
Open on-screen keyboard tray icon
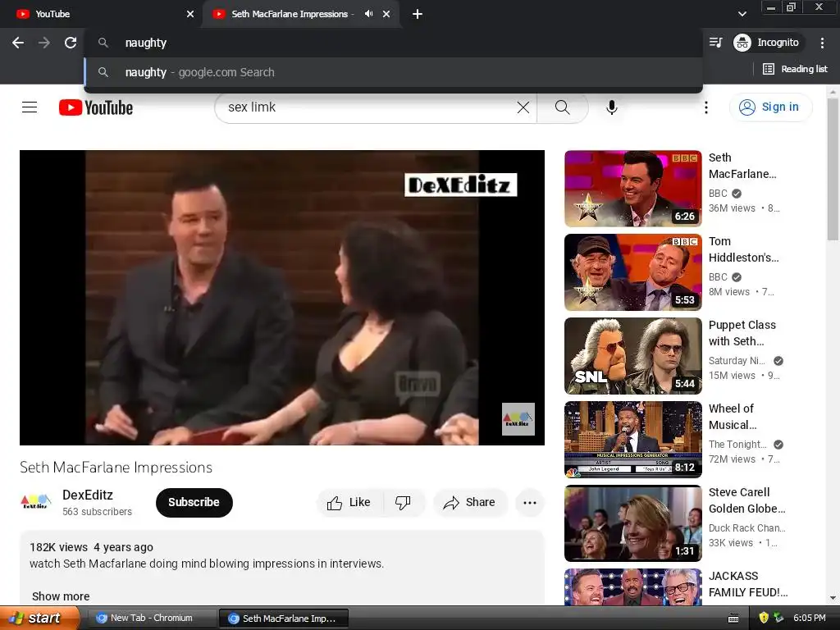point(733,619)
